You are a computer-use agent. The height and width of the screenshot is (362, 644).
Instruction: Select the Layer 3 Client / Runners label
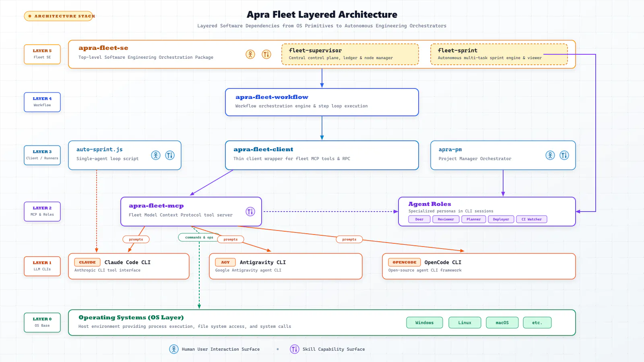coord(42,155)
